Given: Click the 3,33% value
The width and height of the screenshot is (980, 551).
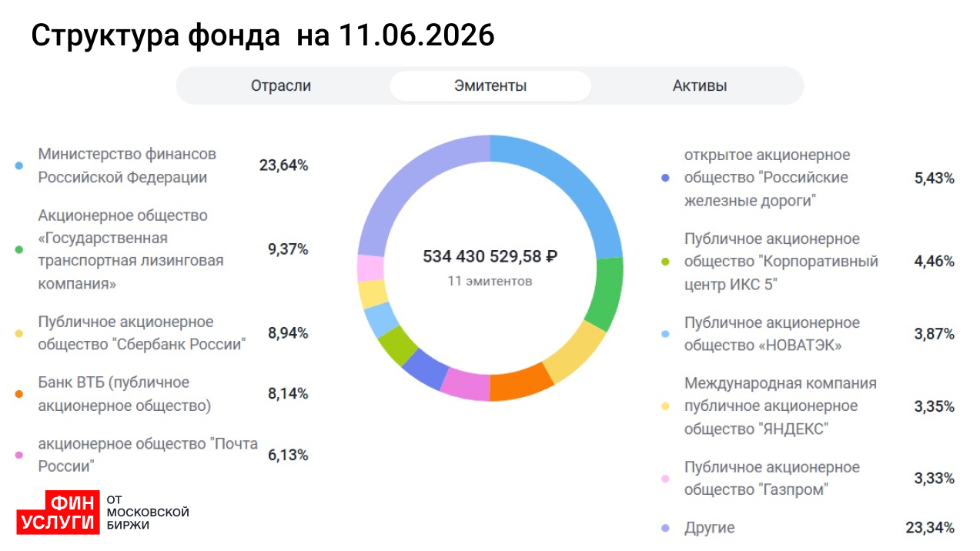Looking at the screenshot, I should click(935, 479).
